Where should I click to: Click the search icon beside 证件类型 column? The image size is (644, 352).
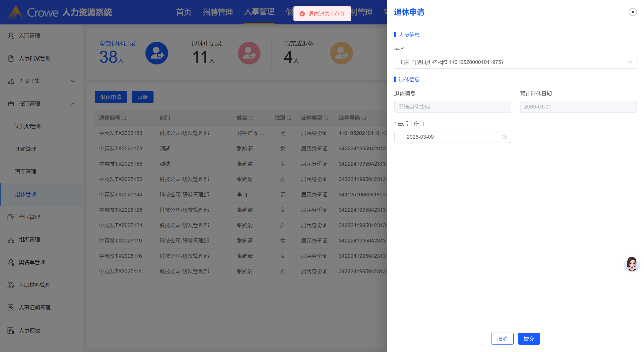point(326,118)
